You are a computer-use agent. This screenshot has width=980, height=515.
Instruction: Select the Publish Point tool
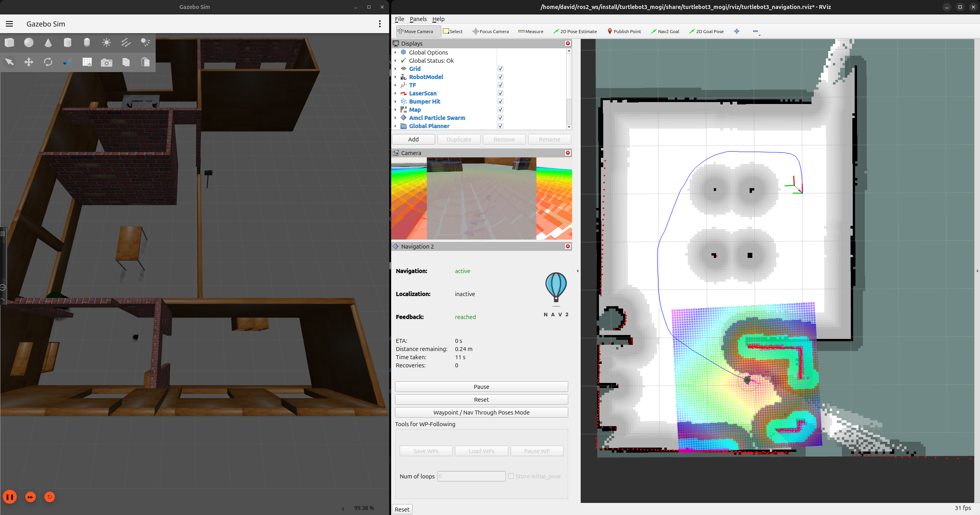(x=624, y=32)
